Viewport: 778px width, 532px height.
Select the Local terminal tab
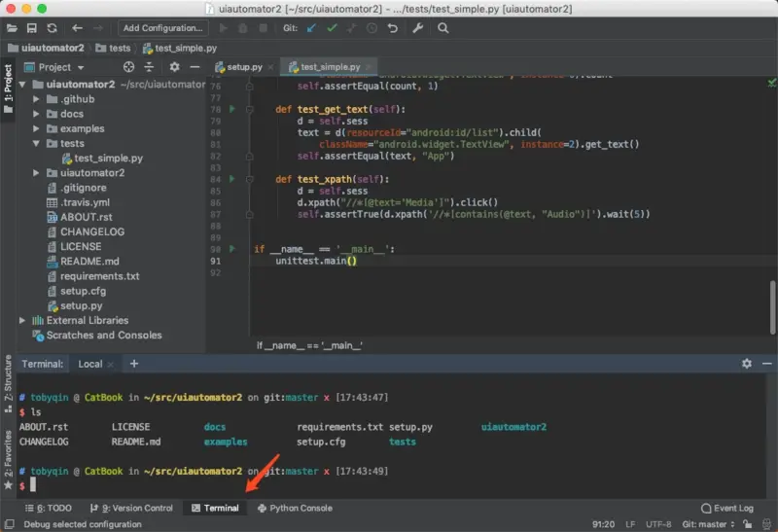pos(89,364)
